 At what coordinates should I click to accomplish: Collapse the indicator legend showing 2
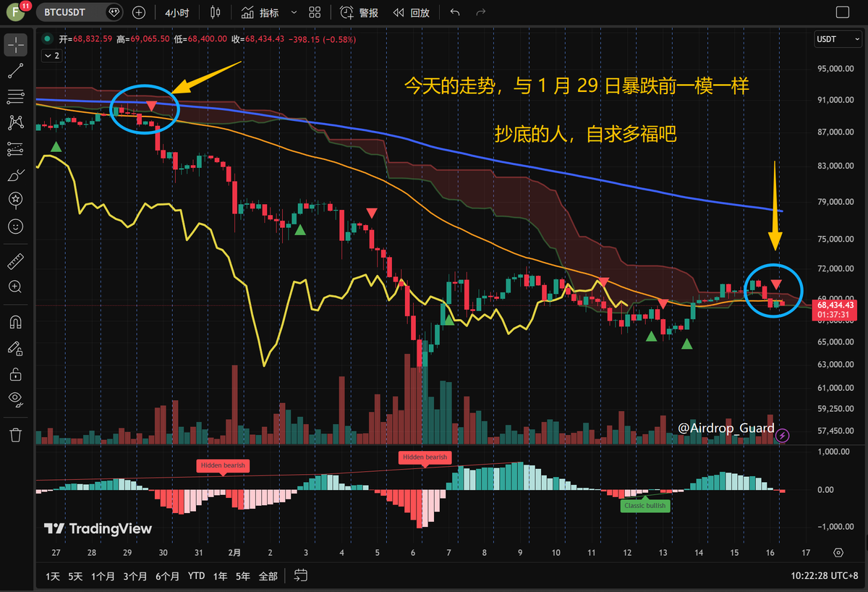point(51,55)
